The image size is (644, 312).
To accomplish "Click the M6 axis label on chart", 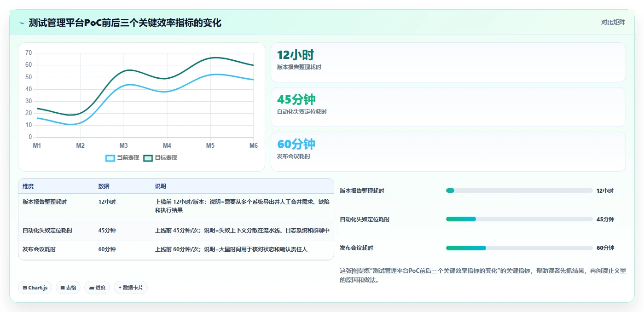I will 253,145.
